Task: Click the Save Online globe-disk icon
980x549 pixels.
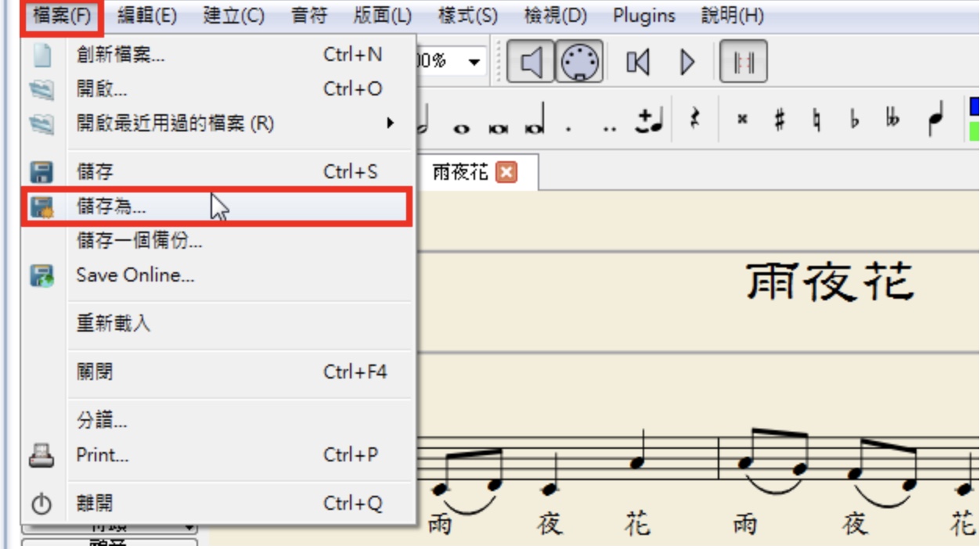Action: (41, 275)
